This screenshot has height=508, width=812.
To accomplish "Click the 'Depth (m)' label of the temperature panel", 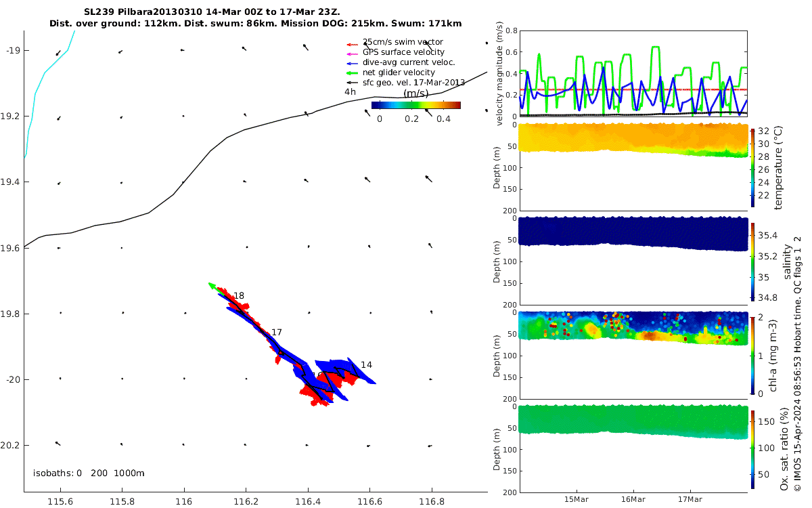I will (497, 167).
